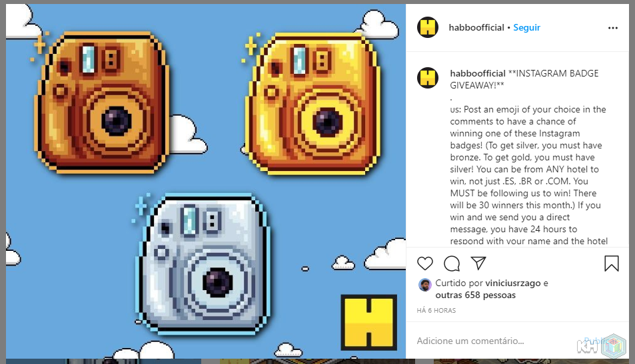Click the bronze camera badge in image

tap(102, 102)
